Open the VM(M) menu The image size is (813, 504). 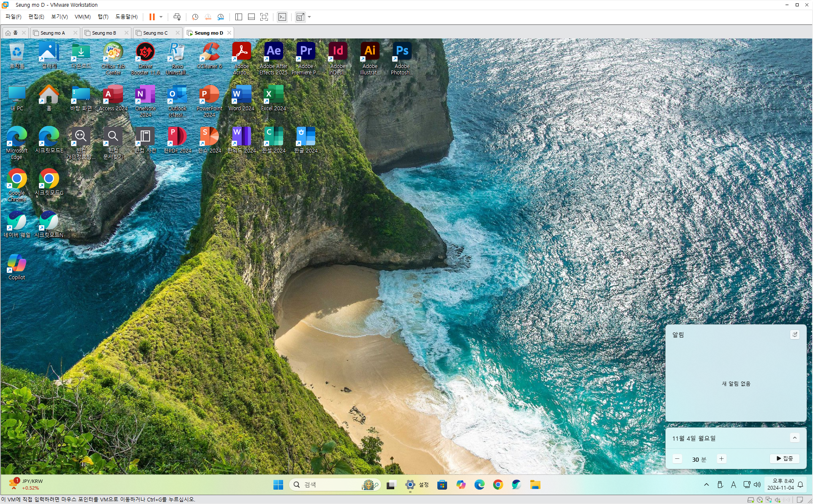82,17
